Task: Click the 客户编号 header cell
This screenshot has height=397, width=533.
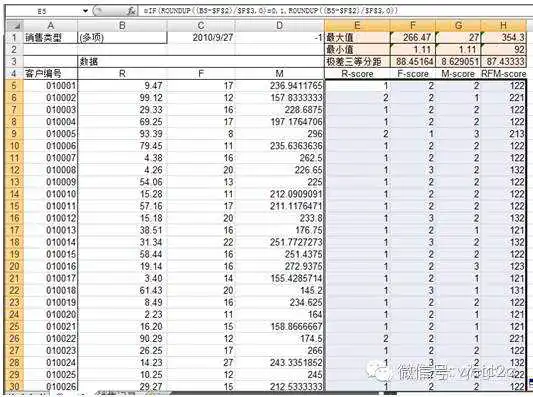Action: (x=50, y=73)
